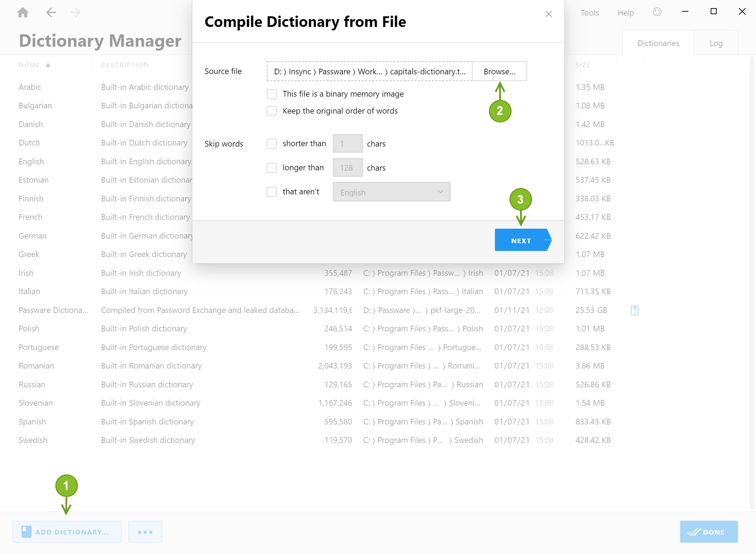Toggle skip words 'shorter than' checkbox

(x=272, y=143)
